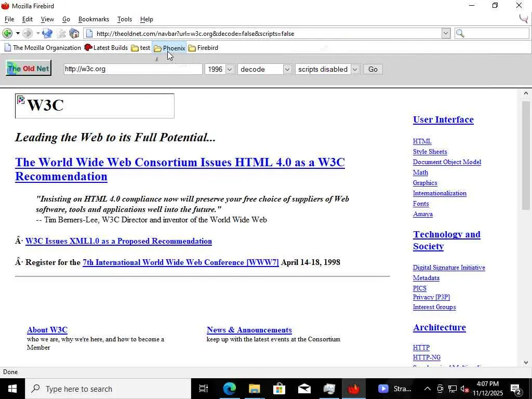Open the Amaya link
This screenshot has height=399, width=532.
[x=423, y=214]
